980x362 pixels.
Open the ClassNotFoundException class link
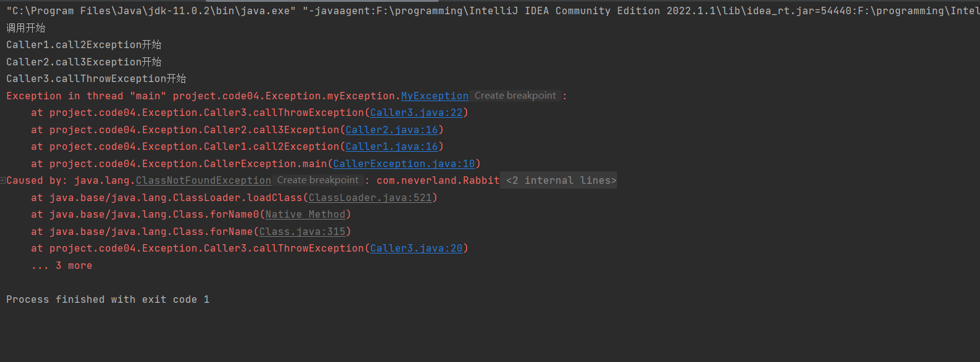pos(203,181)
